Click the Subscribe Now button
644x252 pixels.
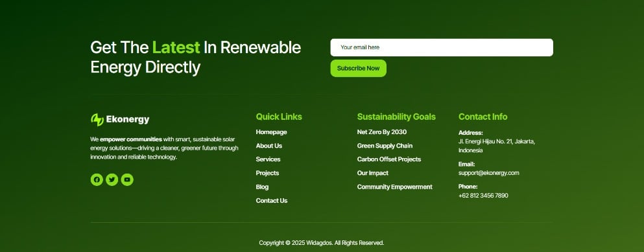coord(358,68)
